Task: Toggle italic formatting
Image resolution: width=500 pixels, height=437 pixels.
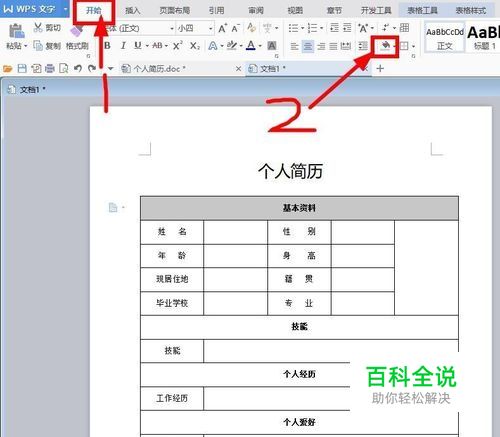Action: point(123,46)
